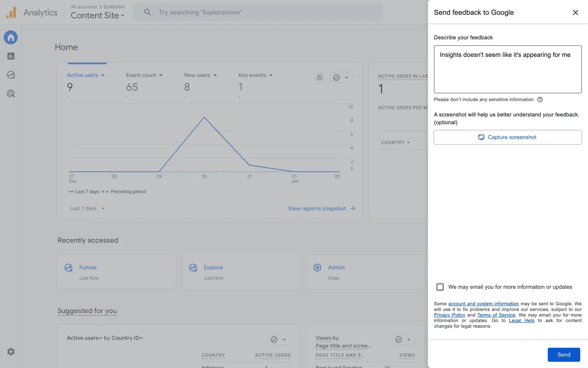Open the Home icon in sidebar

pyautogui.click(x=11, y=37)
